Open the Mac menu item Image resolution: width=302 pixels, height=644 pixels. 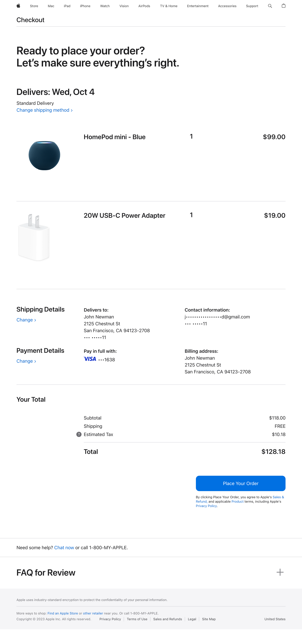51,6
